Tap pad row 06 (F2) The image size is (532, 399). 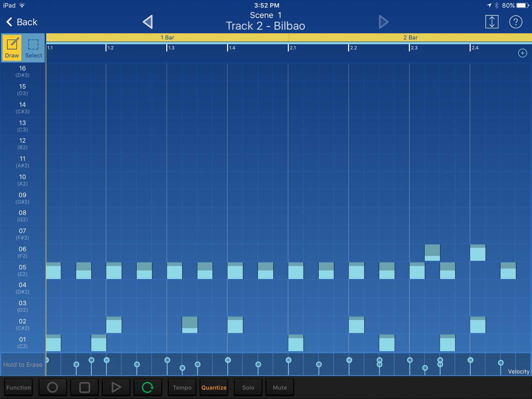[23, 252]
